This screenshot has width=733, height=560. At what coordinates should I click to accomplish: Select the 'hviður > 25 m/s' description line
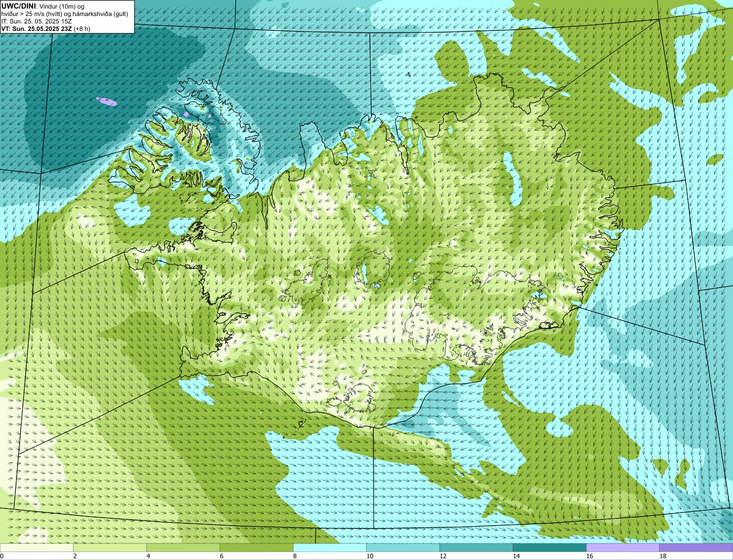65,14
